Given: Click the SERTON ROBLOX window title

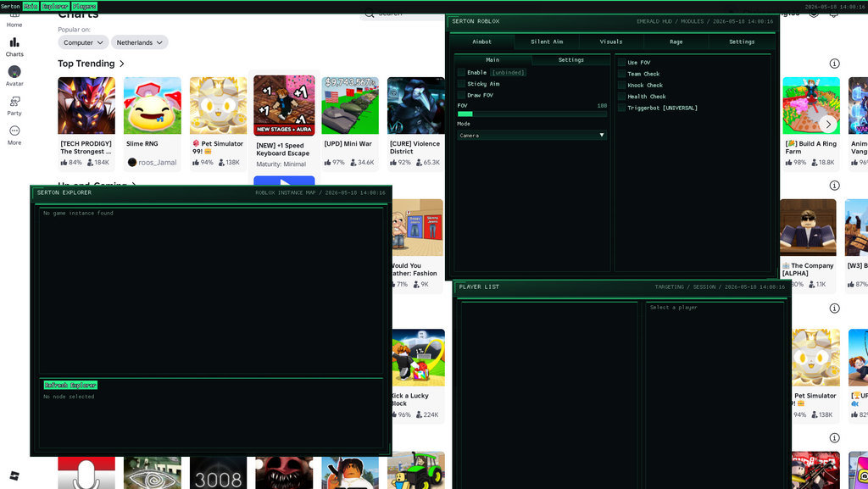Looking at the screenshot, I should click(x=476, y=21).
